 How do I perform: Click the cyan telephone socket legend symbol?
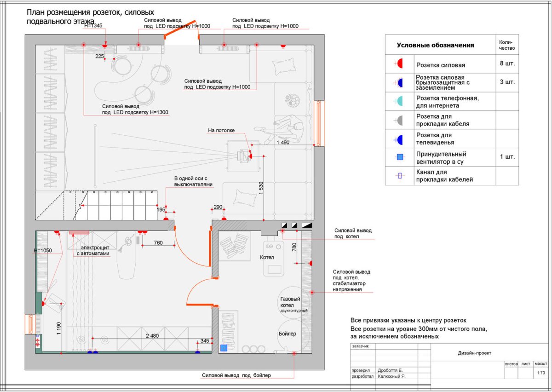pos(399,101)
